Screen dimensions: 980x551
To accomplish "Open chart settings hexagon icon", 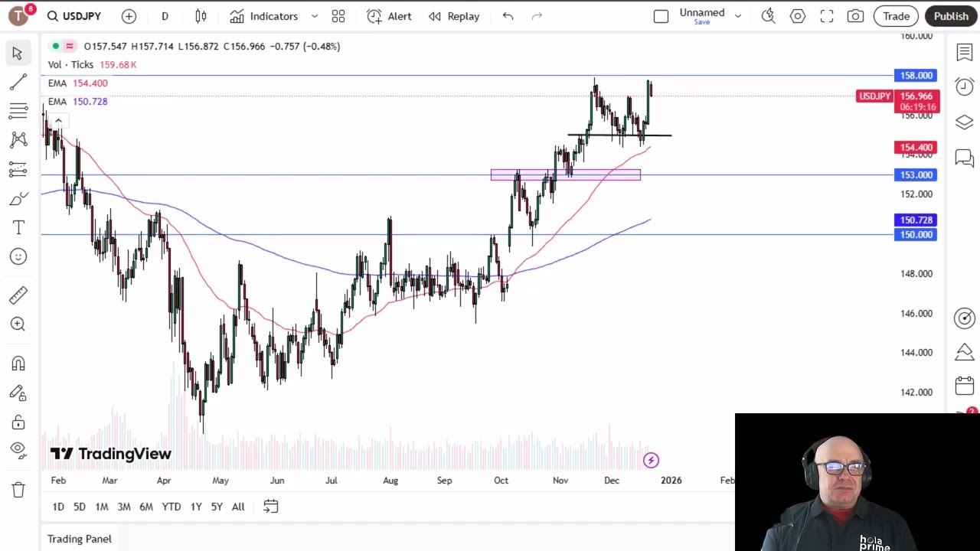I will 798,16.
